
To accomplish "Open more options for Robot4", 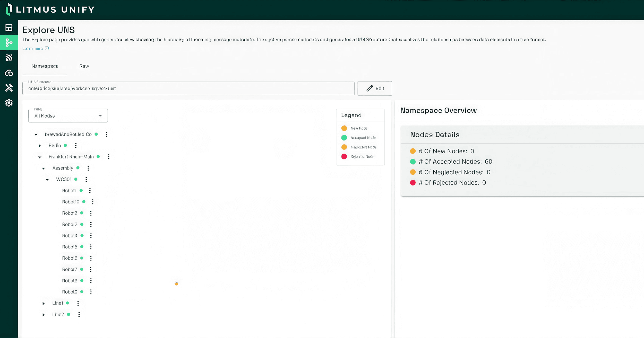I will click(91, 236).
